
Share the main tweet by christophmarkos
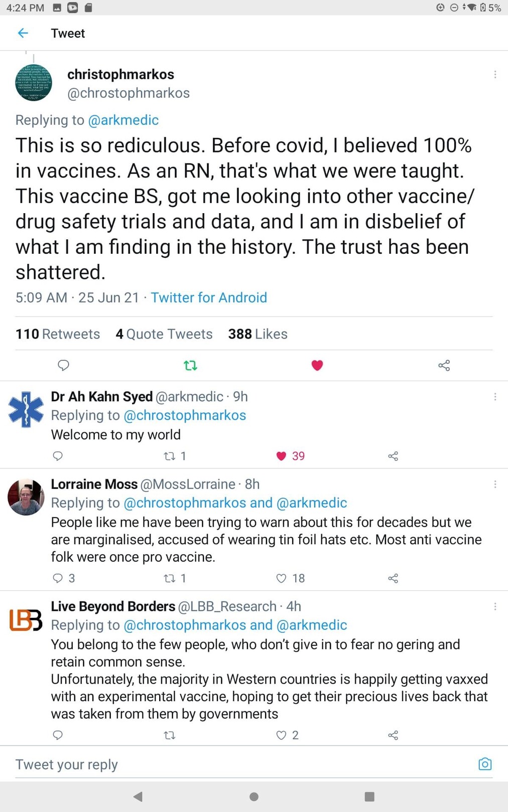[x=444, y=365]
